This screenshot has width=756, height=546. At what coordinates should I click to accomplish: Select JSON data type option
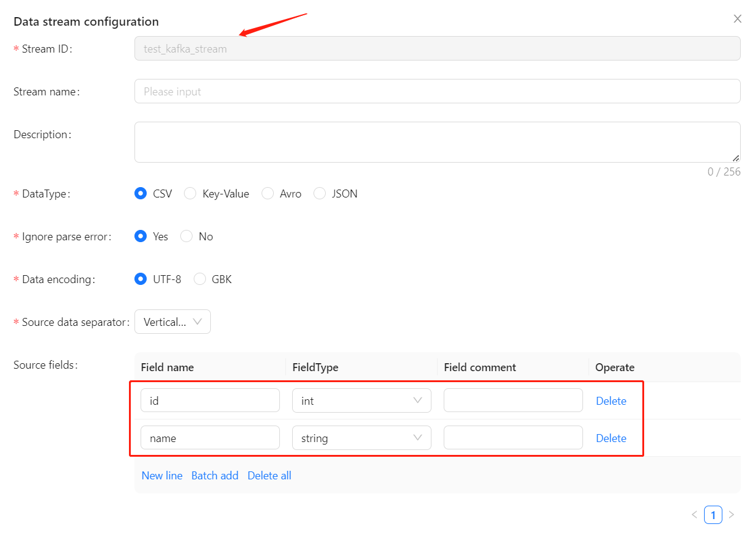[x=320, y=194]
